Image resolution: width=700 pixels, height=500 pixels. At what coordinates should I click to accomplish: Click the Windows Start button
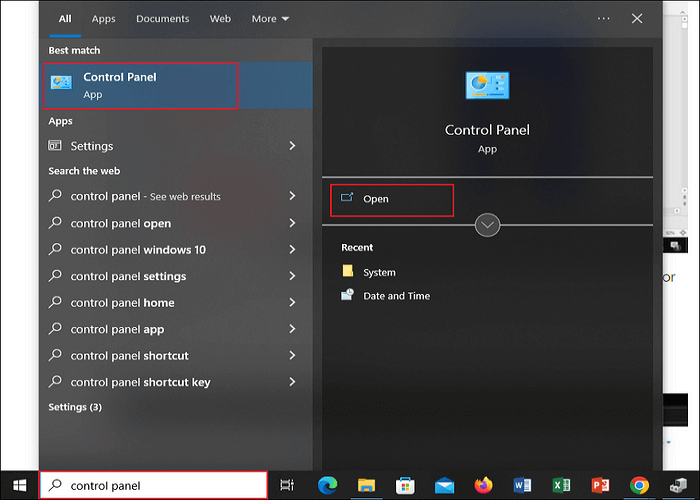19,485
